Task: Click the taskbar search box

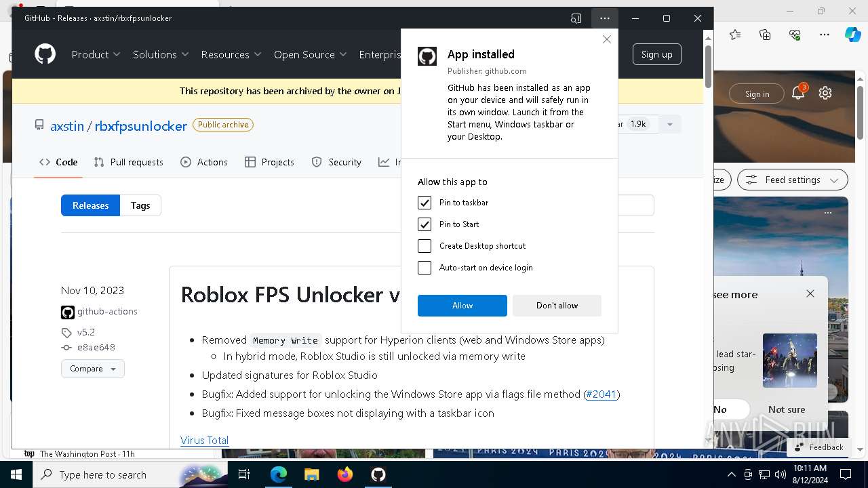Action: [x=130, y=474]
